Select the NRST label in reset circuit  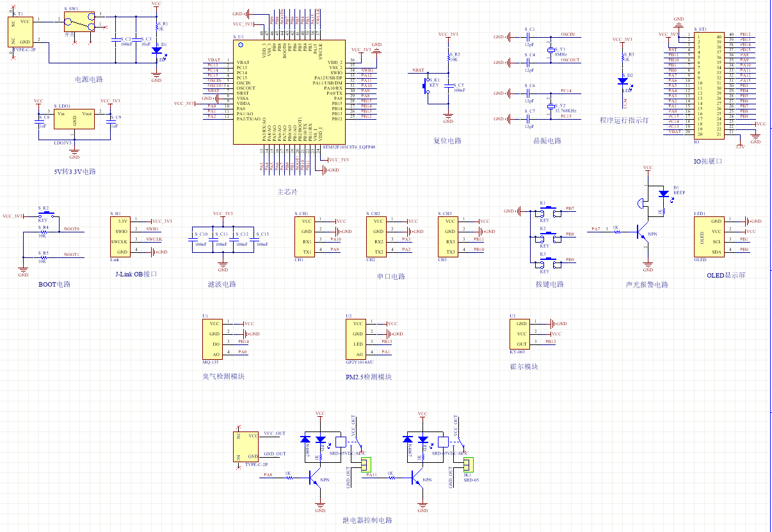418,70
